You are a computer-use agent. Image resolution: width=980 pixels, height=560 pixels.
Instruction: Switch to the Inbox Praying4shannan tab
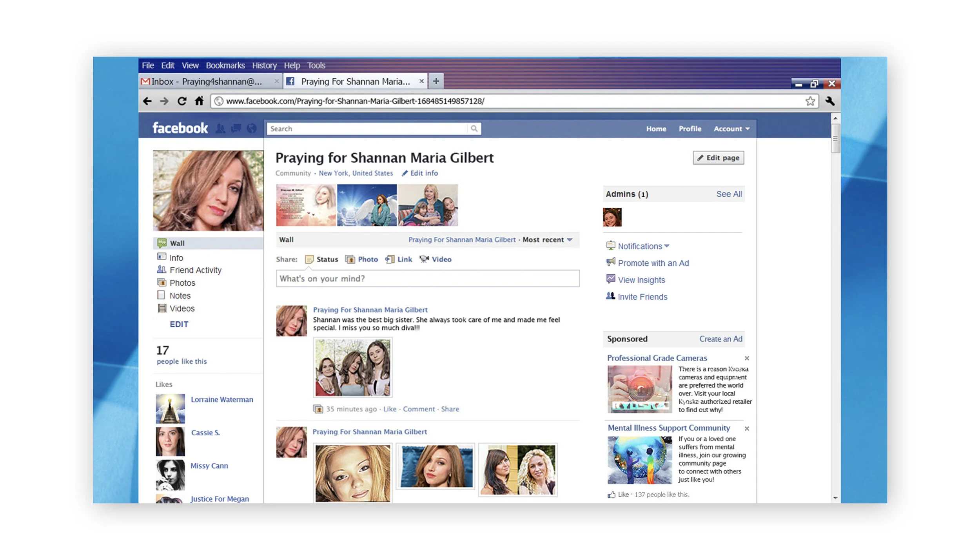211,81
